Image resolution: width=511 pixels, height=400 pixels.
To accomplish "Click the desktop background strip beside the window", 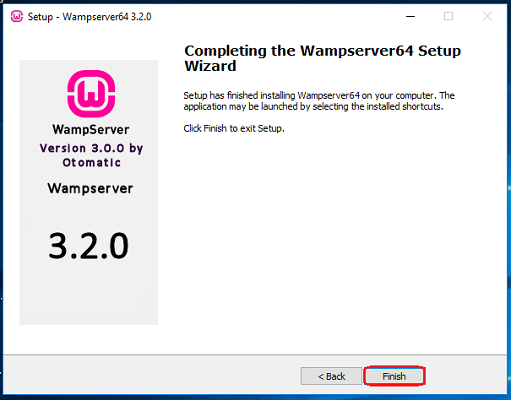I will click(509, 200).
